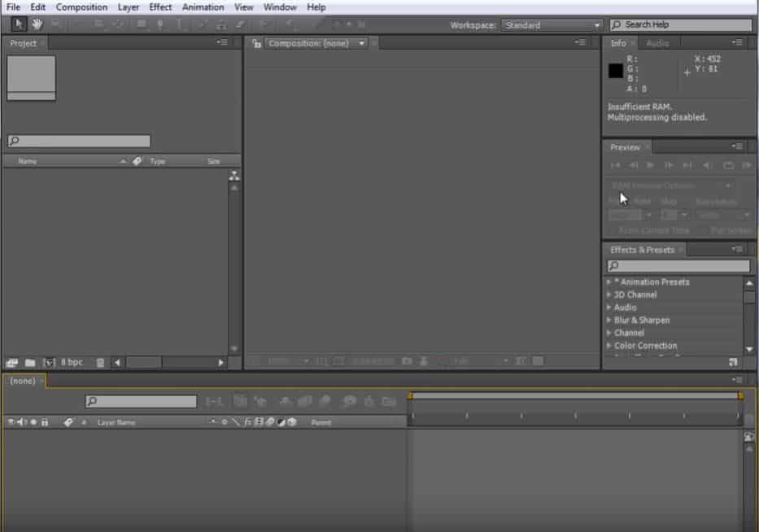Toggle the Preview audio mute button
This screenshot has height=532, width=759.
pyautogui.click(x=707, y=166)
